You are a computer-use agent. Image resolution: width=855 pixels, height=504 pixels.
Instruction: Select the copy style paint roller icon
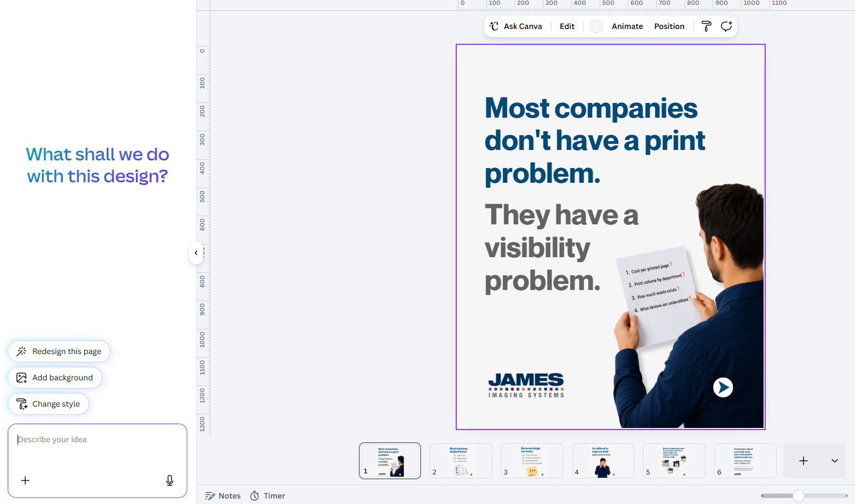click(x=707, y=26)
